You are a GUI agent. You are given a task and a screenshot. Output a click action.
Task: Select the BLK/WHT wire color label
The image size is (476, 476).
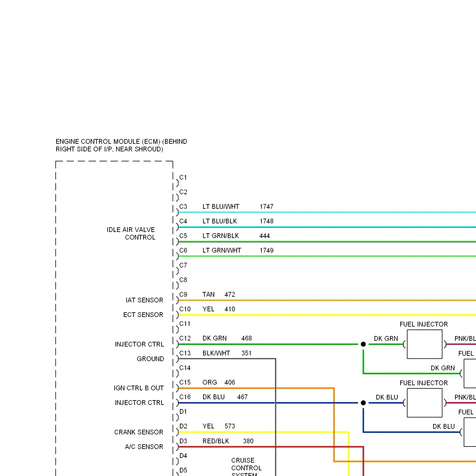click(x=216, y=353)
